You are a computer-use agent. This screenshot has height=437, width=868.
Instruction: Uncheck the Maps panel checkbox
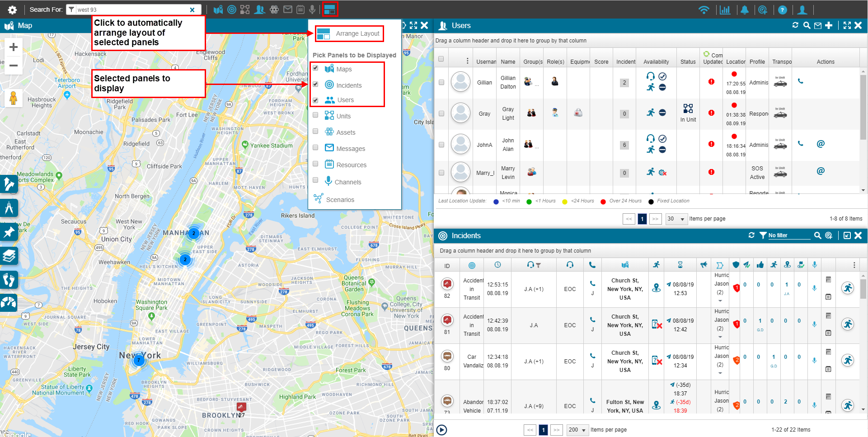click(315, 68)
